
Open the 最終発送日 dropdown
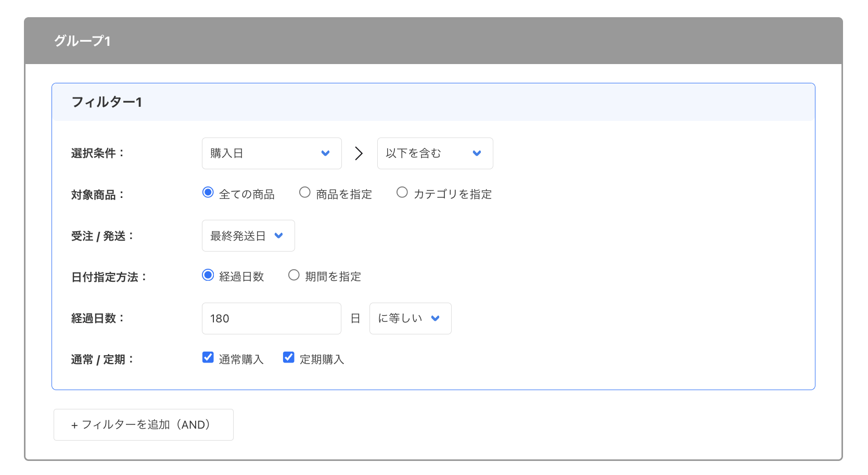click(248, 235)
